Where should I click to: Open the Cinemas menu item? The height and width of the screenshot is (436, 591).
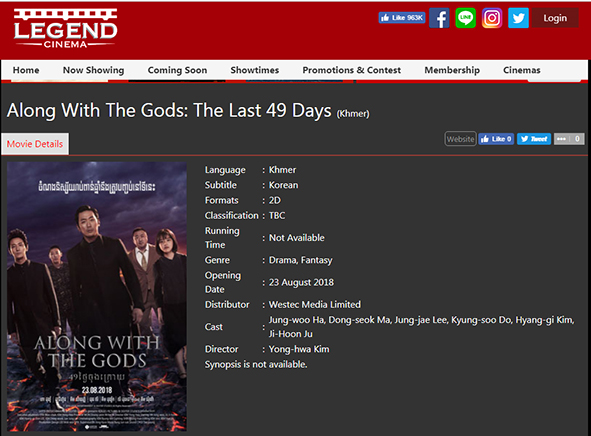522,70
